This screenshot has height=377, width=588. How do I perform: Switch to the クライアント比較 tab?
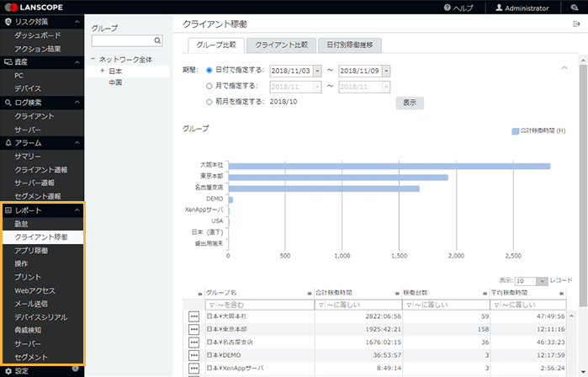coord(281,45)
